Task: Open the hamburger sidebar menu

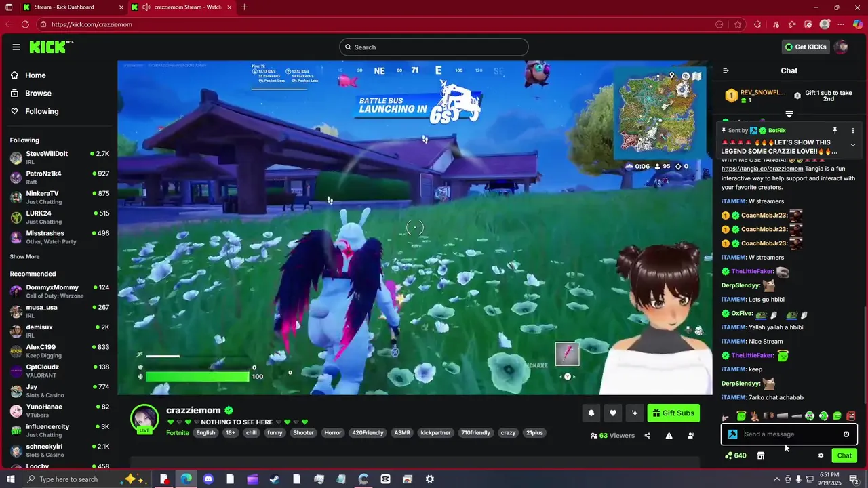Action: [x=16, y=47]
